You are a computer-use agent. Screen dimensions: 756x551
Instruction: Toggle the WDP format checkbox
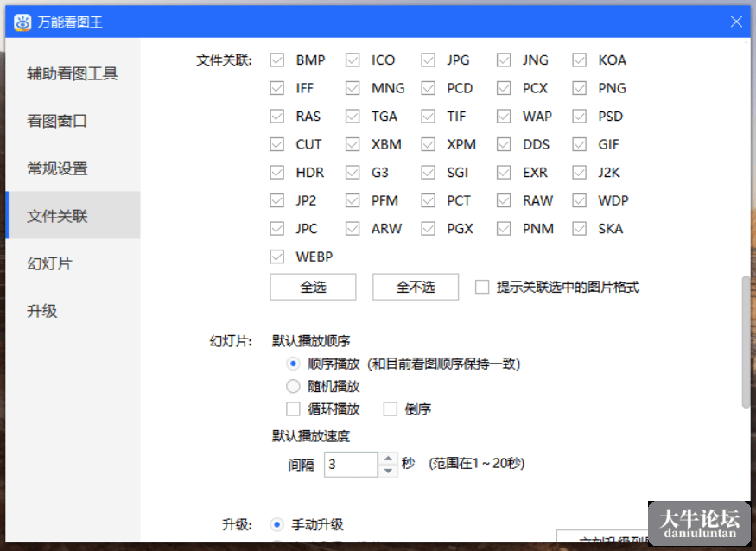coord(580,200)
